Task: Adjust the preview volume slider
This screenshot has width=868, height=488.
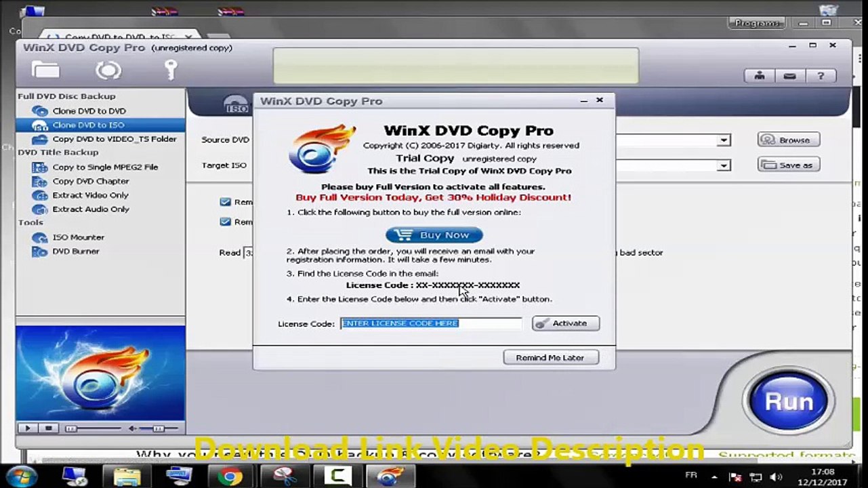Action: point(159,428)
